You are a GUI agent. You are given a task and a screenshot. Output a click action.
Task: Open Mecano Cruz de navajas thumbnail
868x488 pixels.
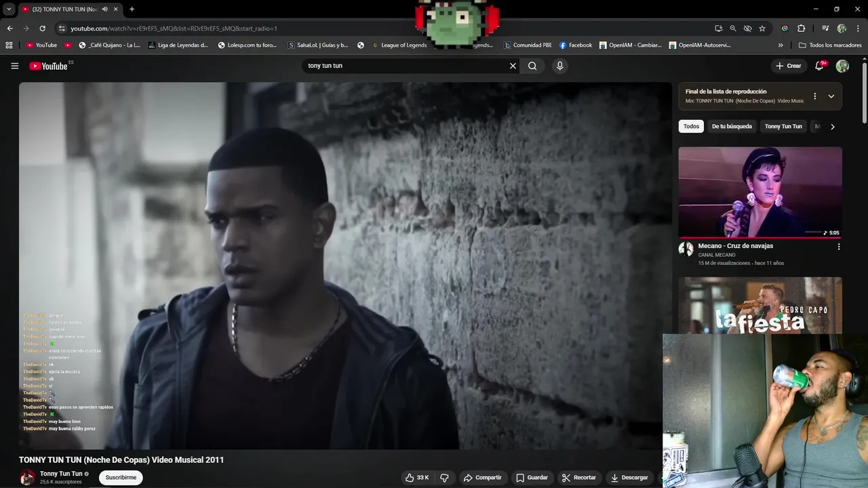[760, 192]
